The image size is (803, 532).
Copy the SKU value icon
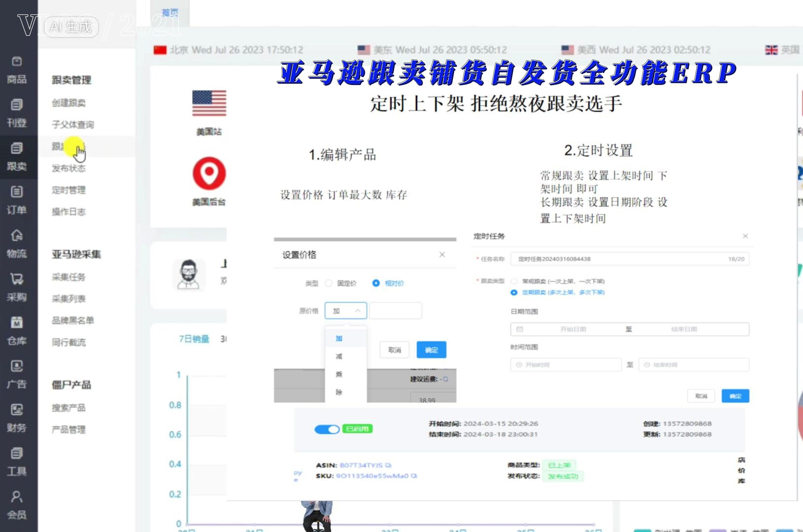coord(414,476)
